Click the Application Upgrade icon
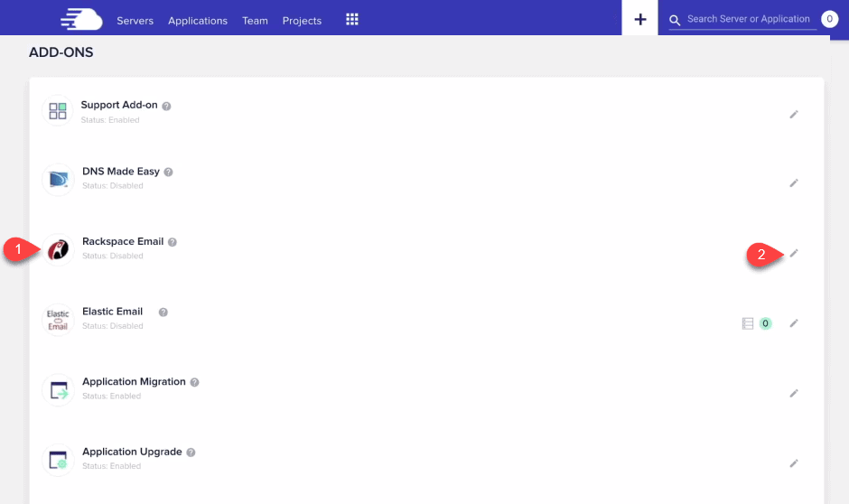 (x=58, y=460)
